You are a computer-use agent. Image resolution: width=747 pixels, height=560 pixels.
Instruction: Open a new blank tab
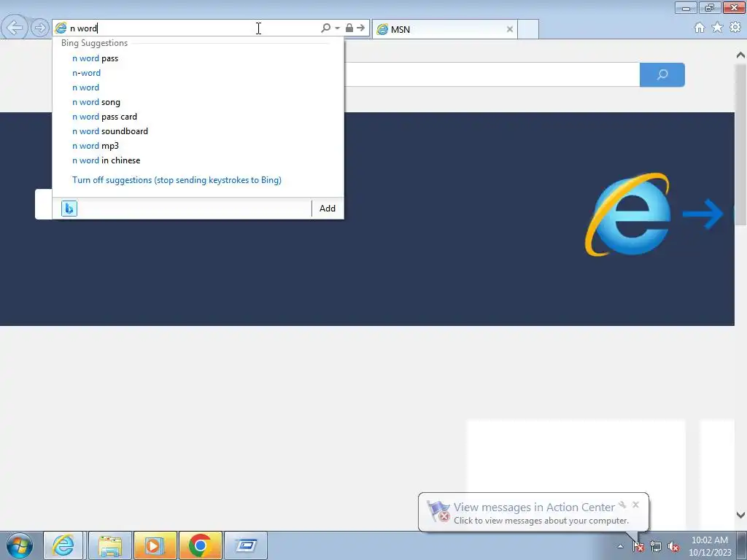[x=528, y=29]
